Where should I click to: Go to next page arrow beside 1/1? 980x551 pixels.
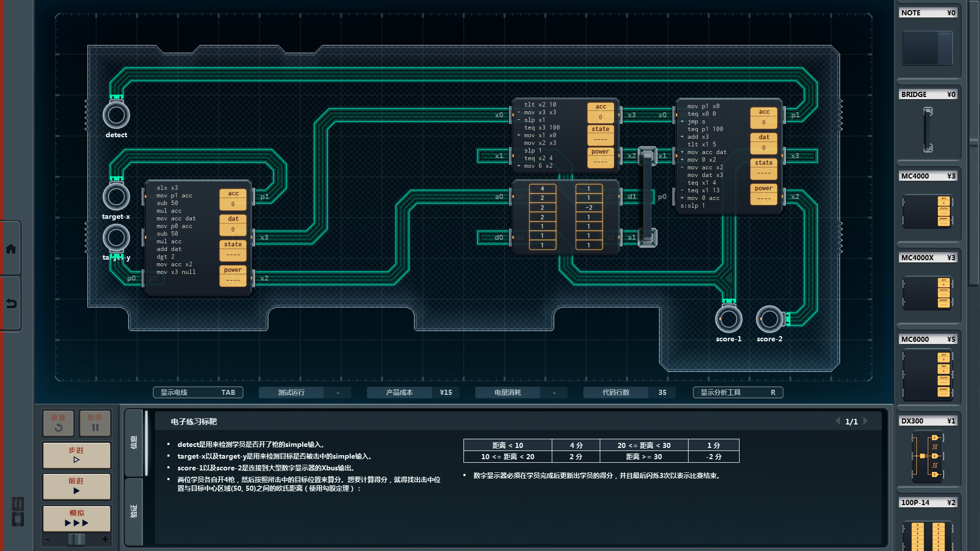(x=866, y=421)
